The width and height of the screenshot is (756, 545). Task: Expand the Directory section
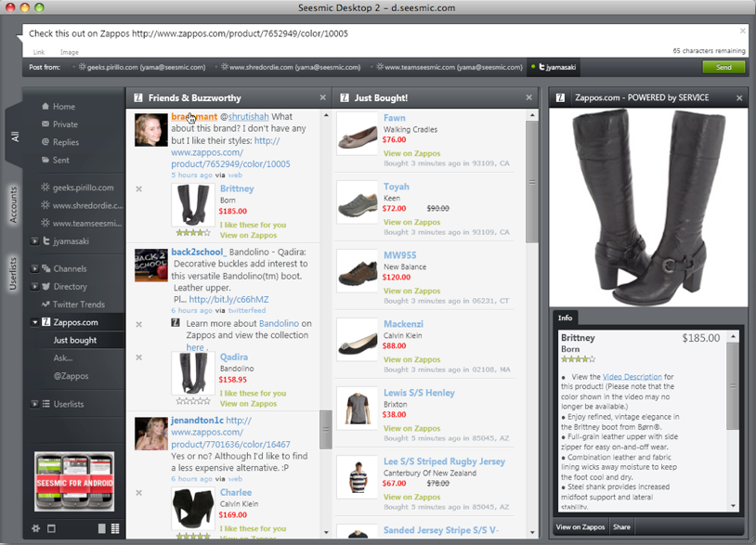[x=34, y=286]
